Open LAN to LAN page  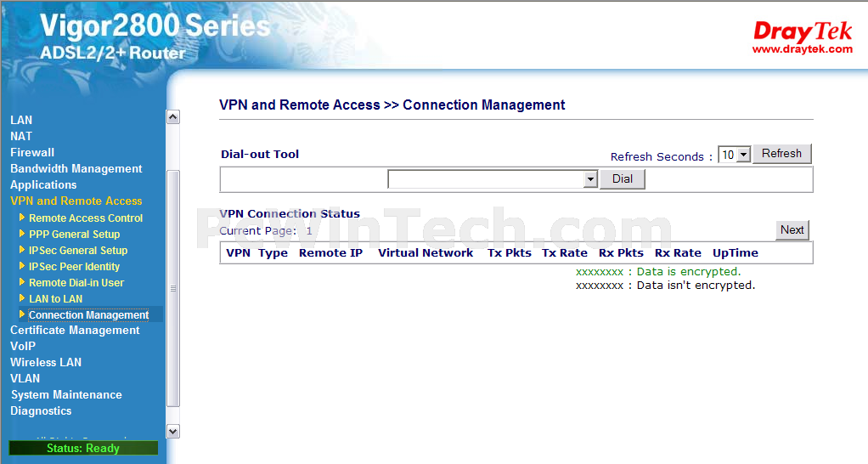(55, 299)
